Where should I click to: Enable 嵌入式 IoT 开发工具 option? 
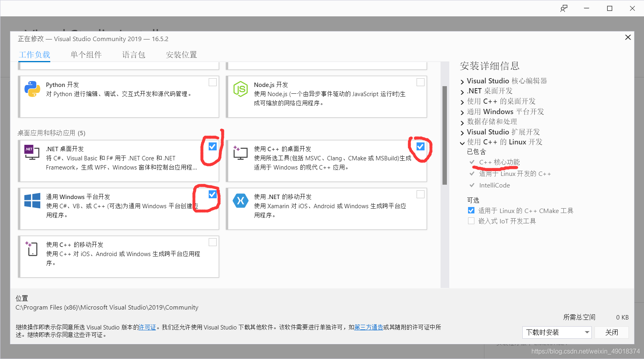pos(471,221)
